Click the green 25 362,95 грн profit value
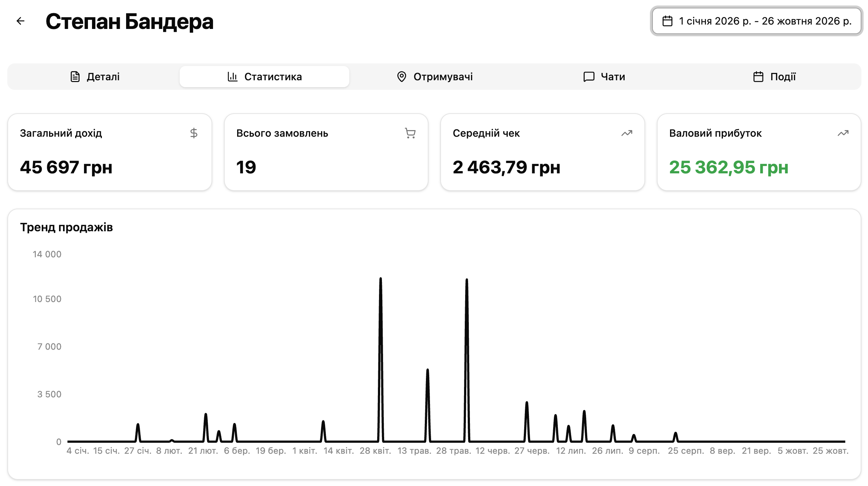 click(x=729, y=167)
